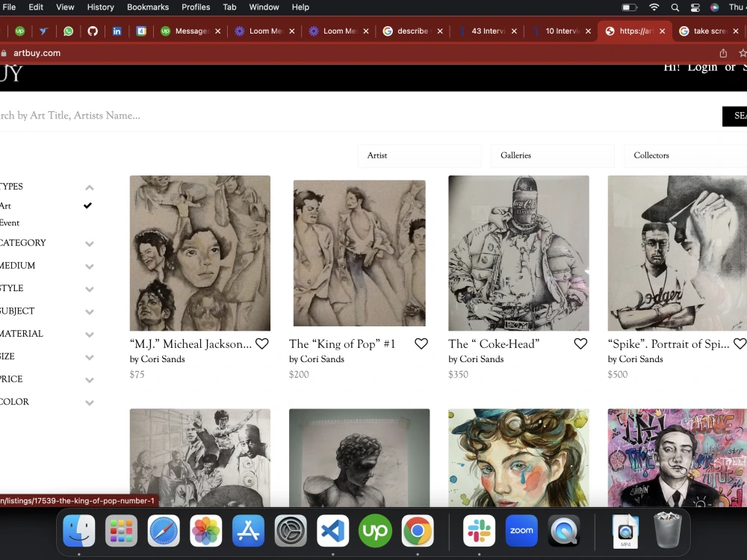
Task: Expand the STYLE filter section
Action: tap(89, 290)
